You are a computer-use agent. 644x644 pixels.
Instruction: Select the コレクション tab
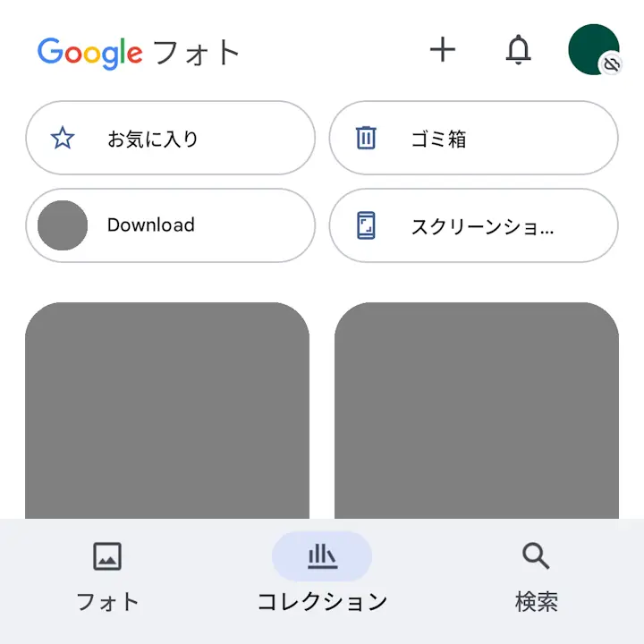pyautogui.click(x=322, y=577)
